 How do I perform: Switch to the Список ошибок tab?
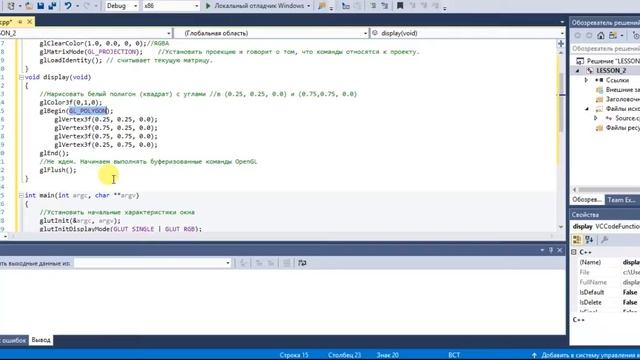click(13, 340)
